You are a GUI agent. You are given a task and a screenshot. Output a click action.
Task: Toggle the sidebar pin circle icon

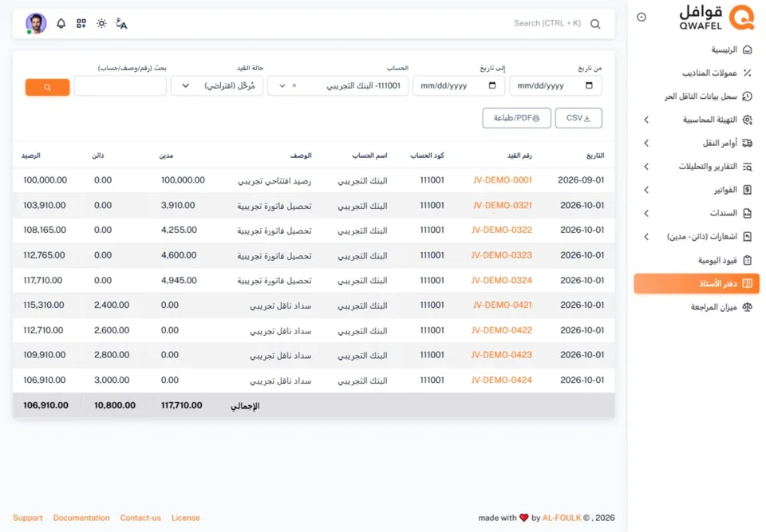pyautogui.click(x=642, y=17)
